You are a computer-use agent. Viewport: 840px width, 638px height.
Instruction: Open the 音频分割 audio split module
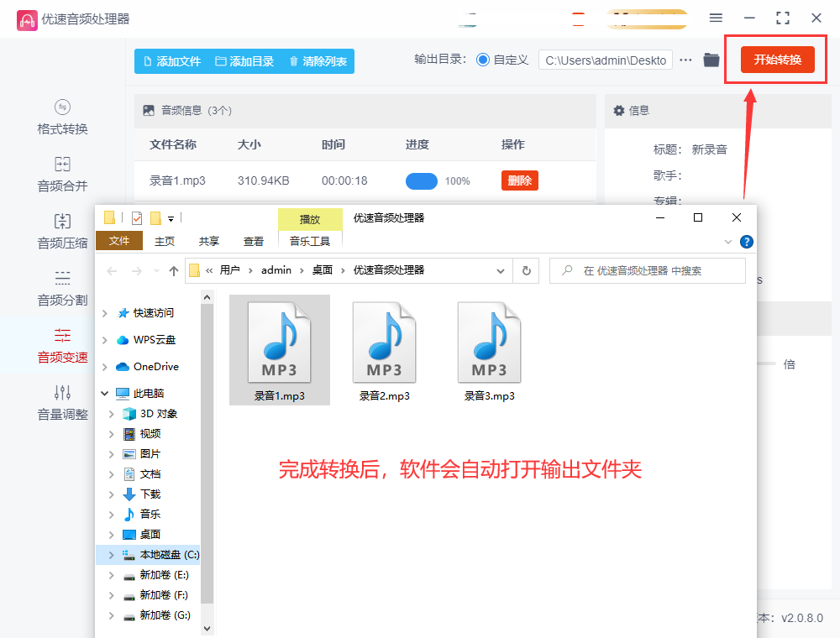pos(62,289)
